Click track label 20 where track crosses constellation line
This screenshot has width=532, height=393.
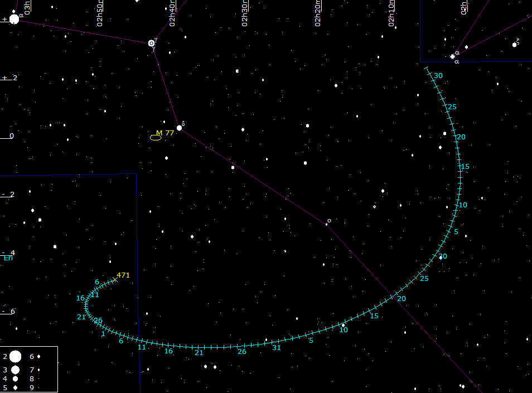[x=402, y=298]
